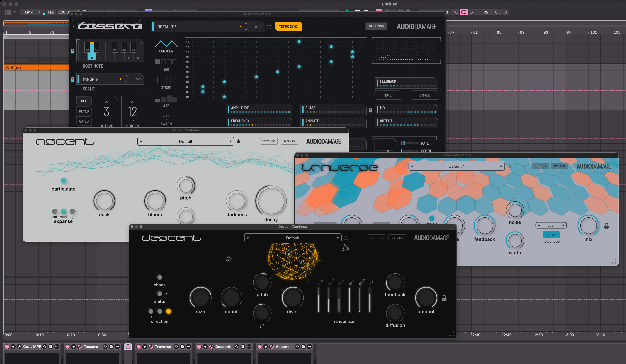
Task: Open the Descent Default preset menu
Action: tap(293, 238)
